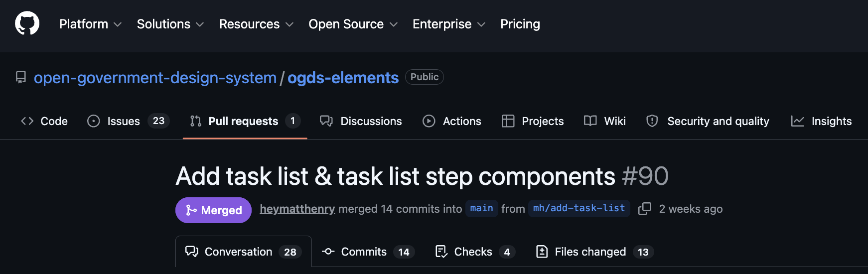Screen dimensions: 868x274
Task: Open the Wiki tab
Action: coord(605,121)
